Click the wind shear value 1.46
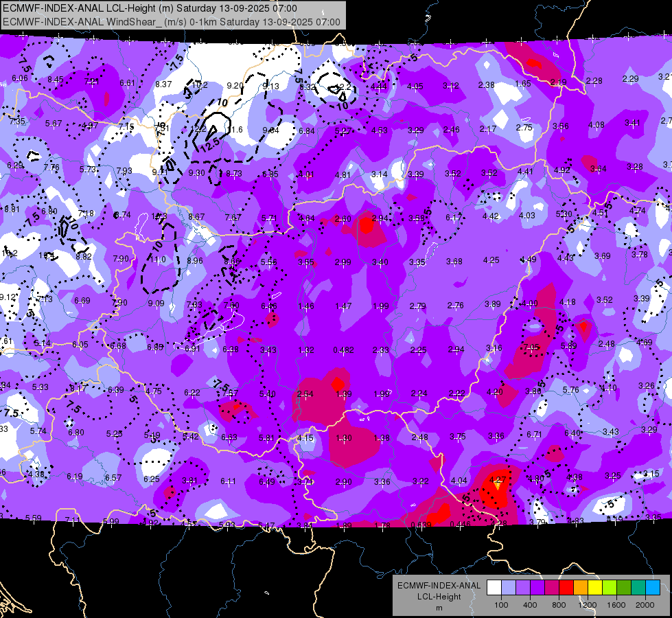Screen dimensions: 672x618 (306, 306)
